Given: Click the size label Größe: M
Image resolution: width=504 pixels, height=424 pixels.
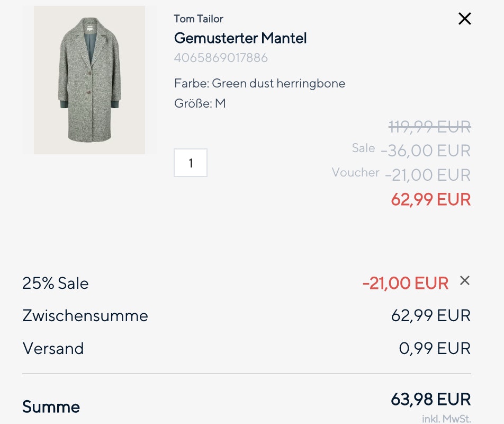Looking at the screenshot, I should click(200, 103).
